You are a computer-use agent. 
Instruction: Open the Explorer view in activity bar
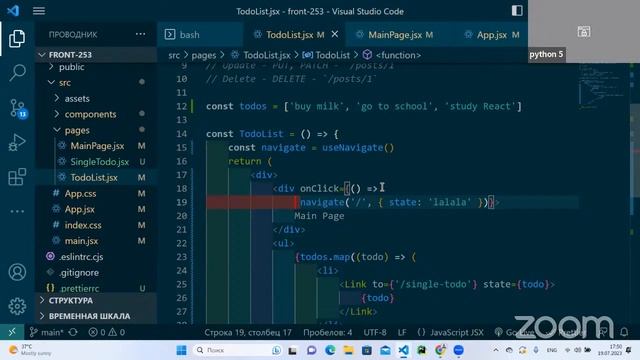pos(17,39)
